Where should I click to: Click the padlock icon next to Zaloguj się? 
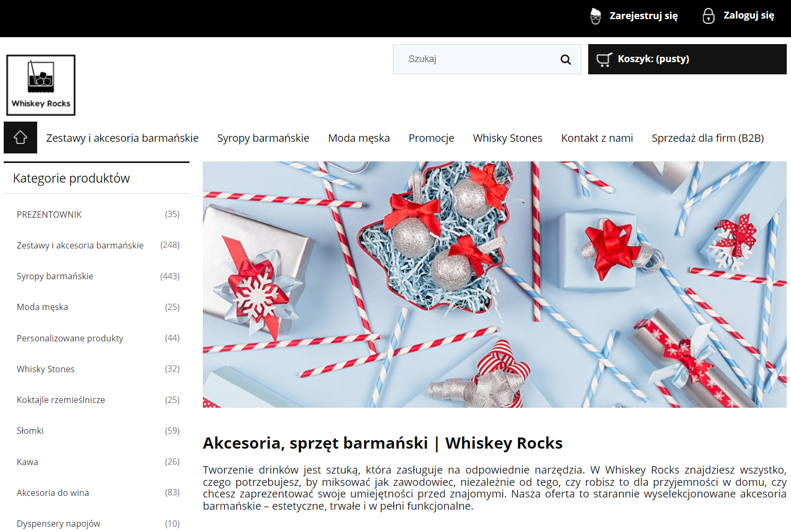point(708,15)
